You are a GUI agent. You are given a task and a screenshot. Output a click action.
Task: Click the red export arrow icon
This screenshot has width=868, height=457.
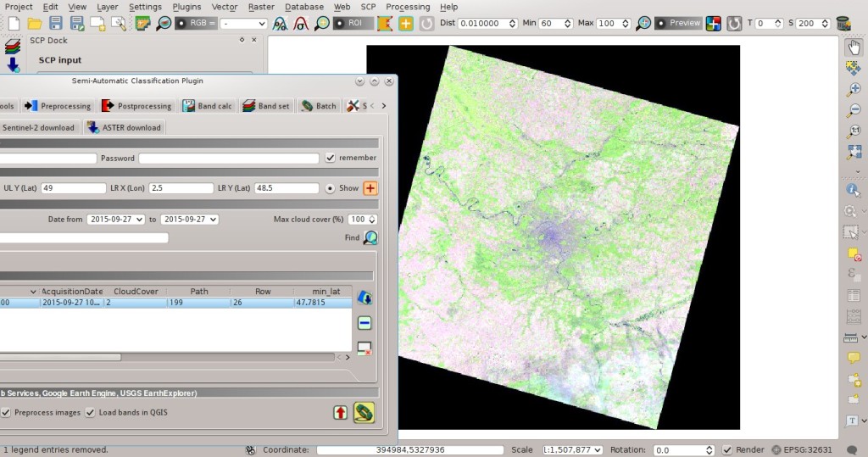click(x=341, y=413)
